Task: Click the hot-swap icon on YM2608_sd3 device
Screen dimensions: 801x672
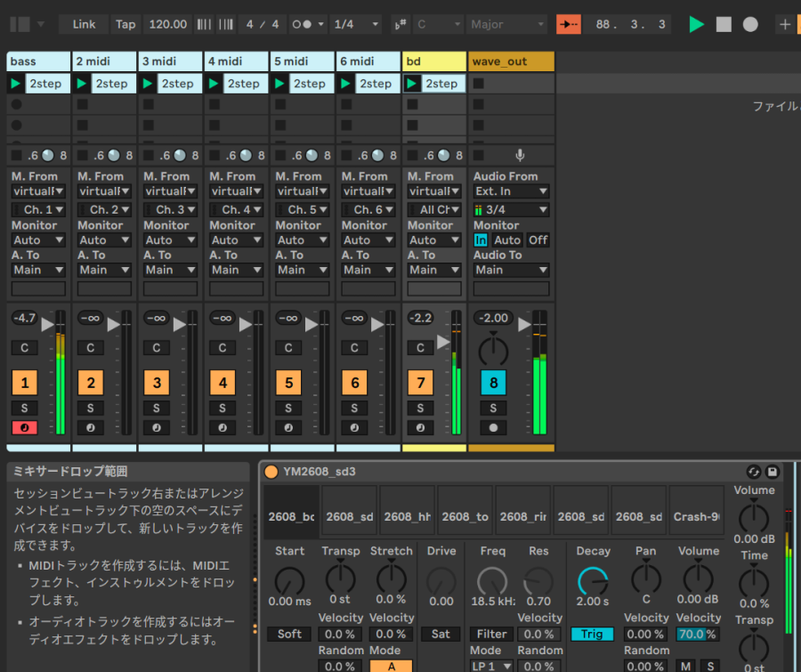Action: (x=753, y=471)
